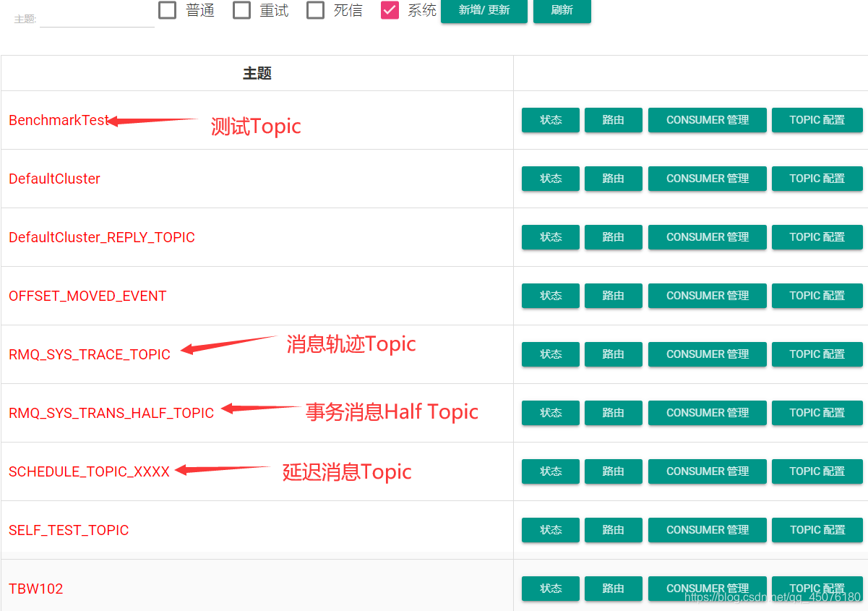The width and height of the screenshot is (868, 611).
Task: Click the 刷新 button
Action: 562,10
